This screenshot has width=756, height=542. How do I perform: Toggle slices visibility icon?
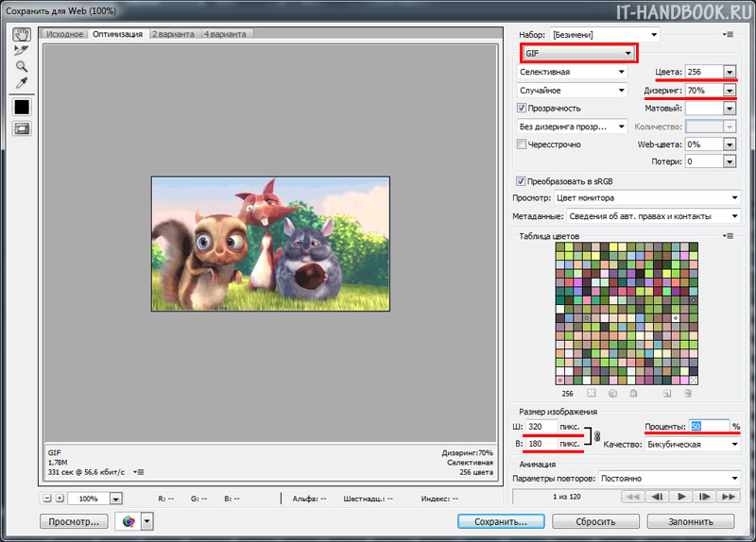(22, 128)
